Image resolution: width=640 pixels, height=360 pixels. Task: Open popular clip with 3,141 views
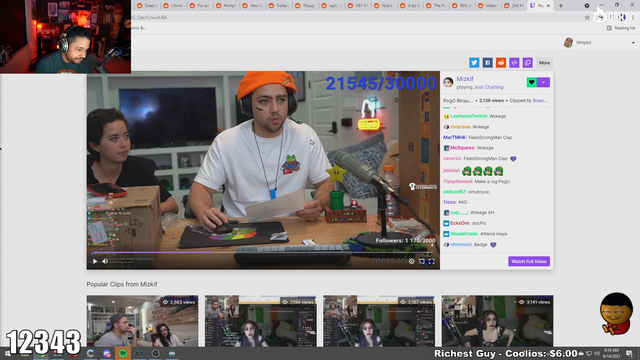[x=497, y=321]
